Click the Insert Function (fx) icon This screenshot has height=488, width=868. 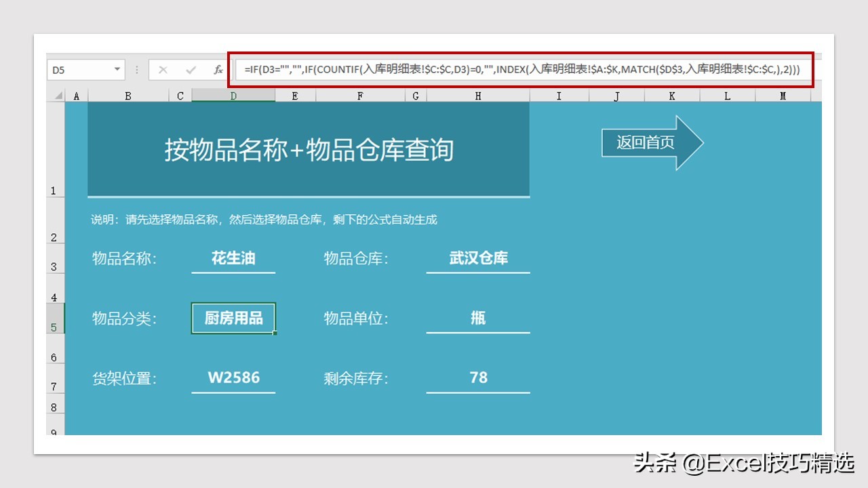(219, 69)
